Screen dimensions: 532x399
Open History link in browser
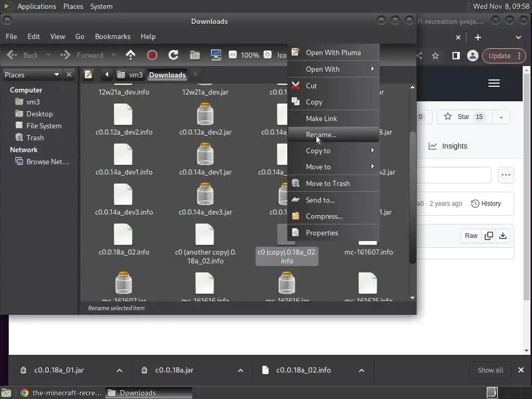pos(486,203)
